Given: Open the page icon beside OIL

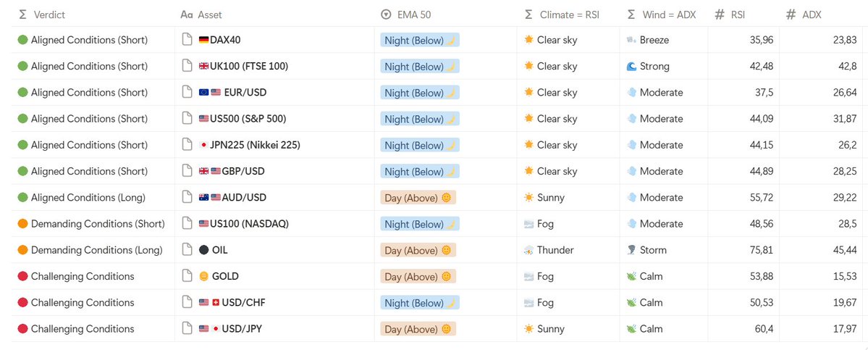Looking at the screenshot, I should (187, 250).
